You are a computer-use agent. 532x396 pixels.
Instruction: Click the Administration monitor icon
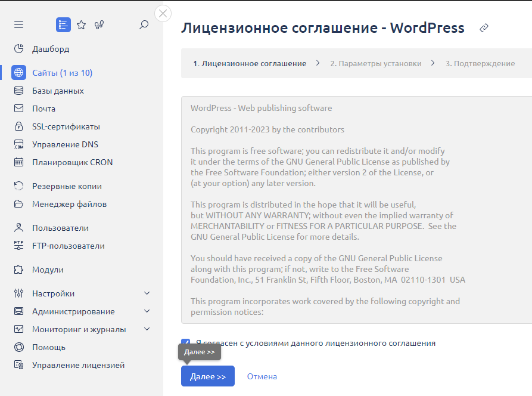coord(18,311)
